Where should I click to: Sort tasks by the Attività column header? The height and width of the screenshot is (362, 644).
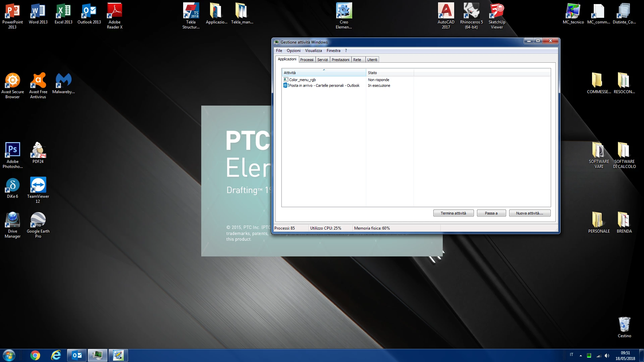pos(323,73)
